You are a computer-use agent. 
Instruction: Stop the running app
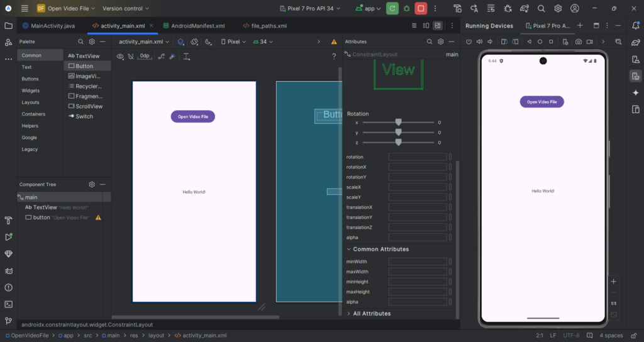point(421,8)
